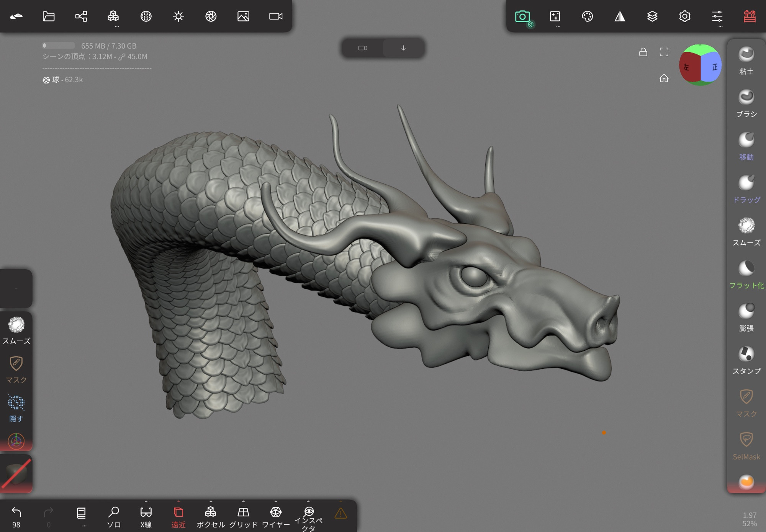The width and height of the screenshot is (766, 532).
Task: Select the orange sphere tool at panel bottom
Action: pyautogui.click(x=746, y=481)
